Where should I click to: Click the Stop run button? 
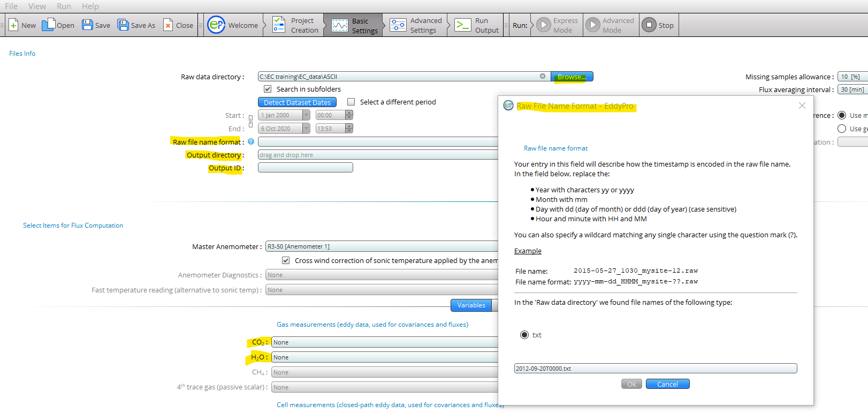(x=658, y=25)
